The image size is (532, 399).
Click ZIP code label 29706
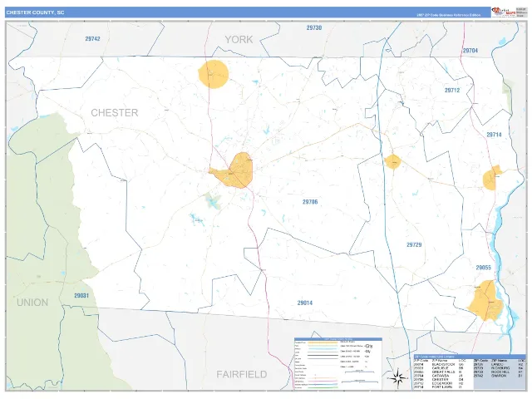tap(310, 202)
